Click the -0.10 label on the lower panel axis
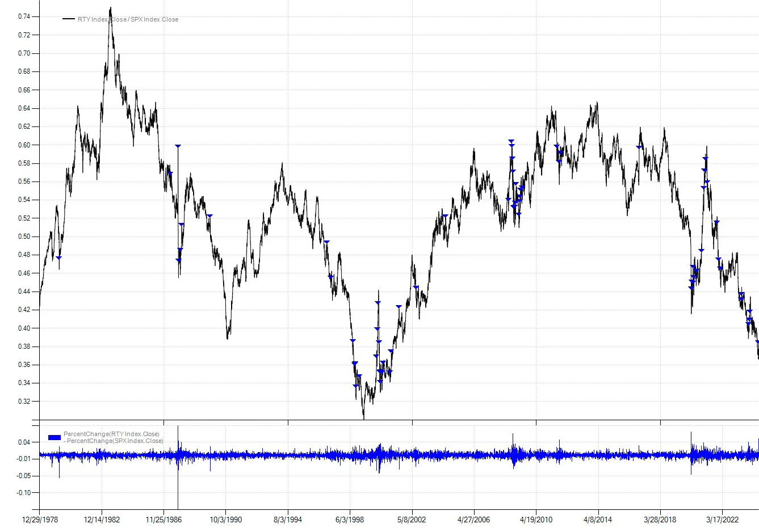 [23, 493]
